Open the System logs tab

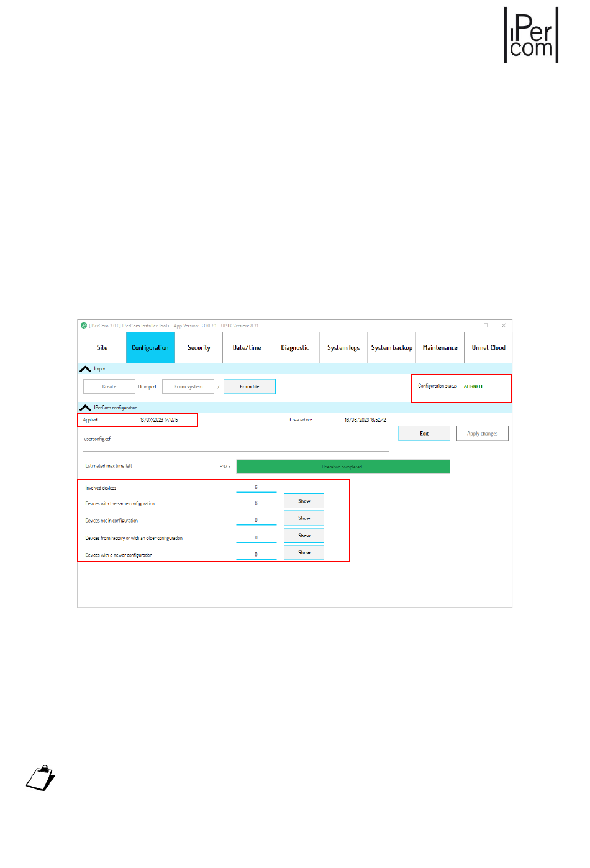pyautogui.click(x=343, y=348)
